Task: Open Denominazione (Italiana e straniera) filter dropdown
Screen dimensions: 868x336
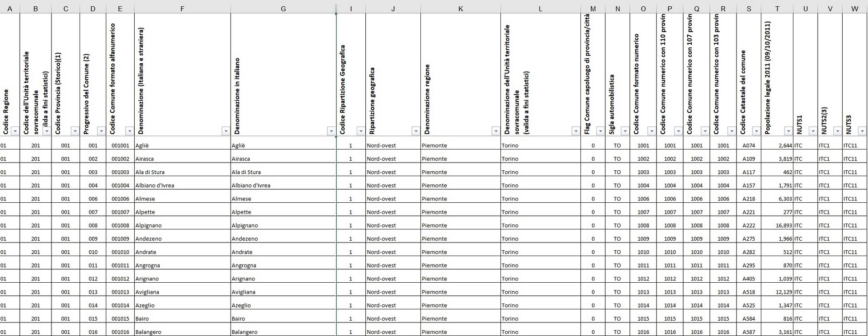Action: [x=226, y=131]
